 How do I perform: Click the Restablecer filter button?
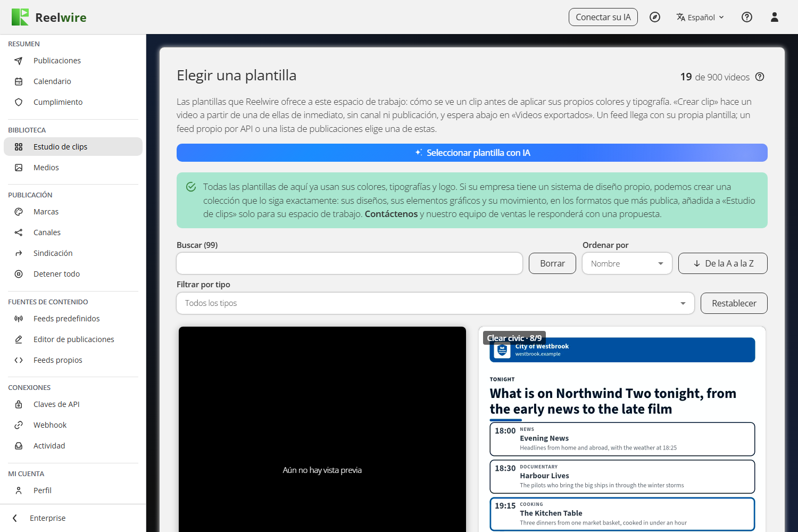734,303
